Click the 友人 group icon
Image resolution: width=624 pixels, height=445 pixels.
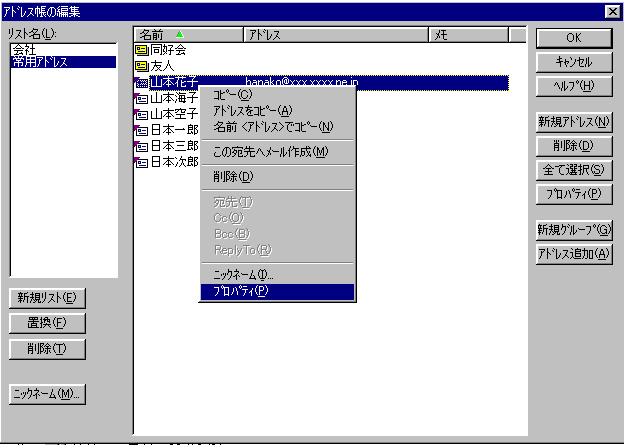pos(141,66)
